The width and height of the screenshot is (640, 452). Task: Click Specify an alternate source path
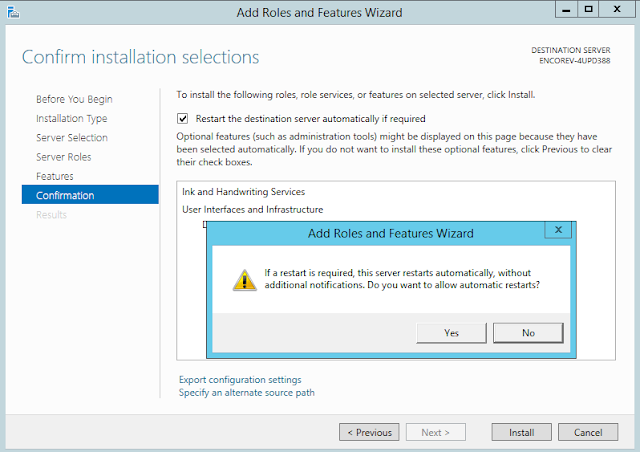click(246, 393)
